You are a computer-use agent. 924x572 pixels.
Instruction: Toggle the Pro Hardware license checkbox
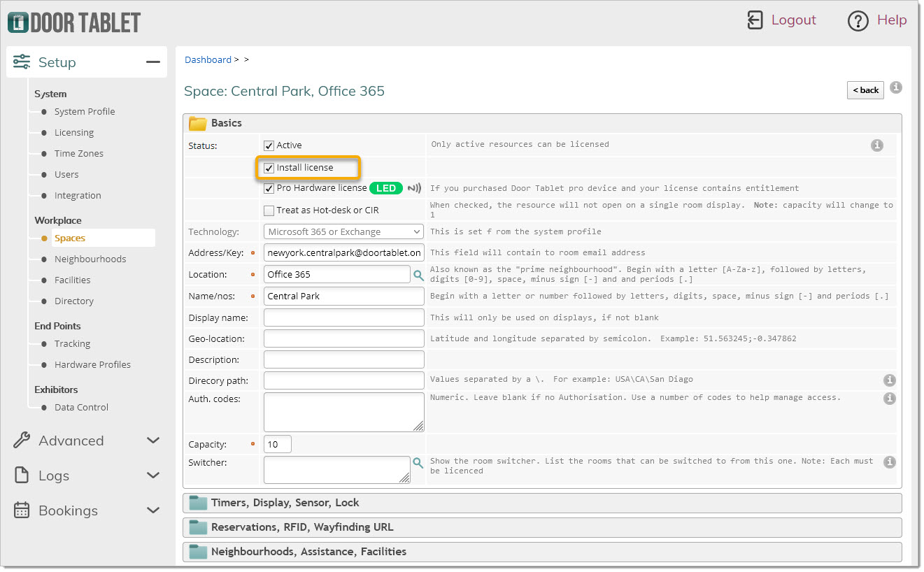(x=269, y=189)
